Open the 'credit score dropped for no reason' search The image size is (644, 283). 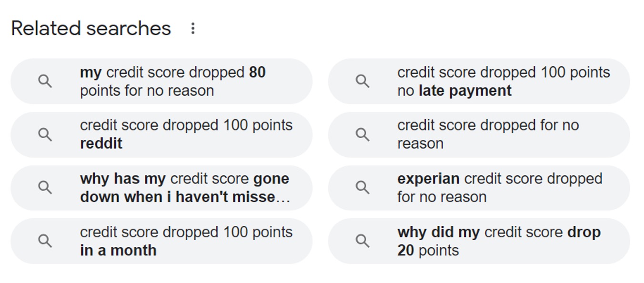488,134
